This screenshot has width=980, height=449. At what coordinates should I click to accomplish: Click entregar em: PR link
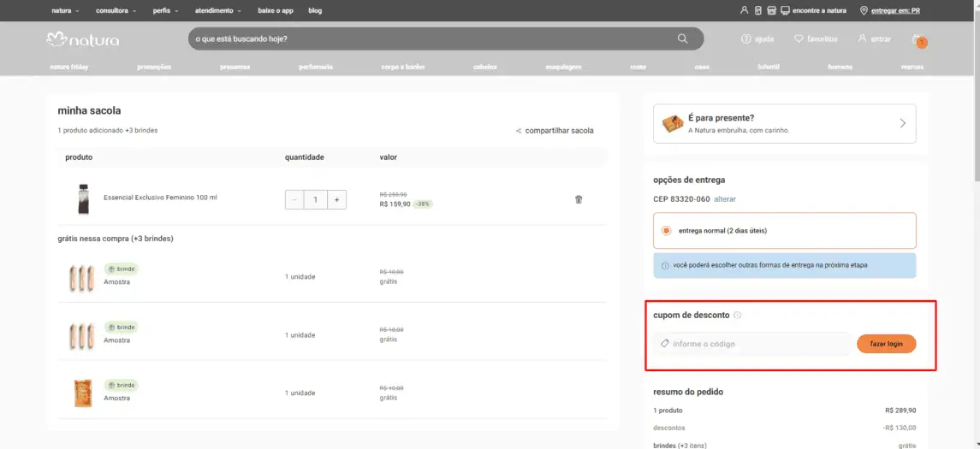[x=895, y=10]
